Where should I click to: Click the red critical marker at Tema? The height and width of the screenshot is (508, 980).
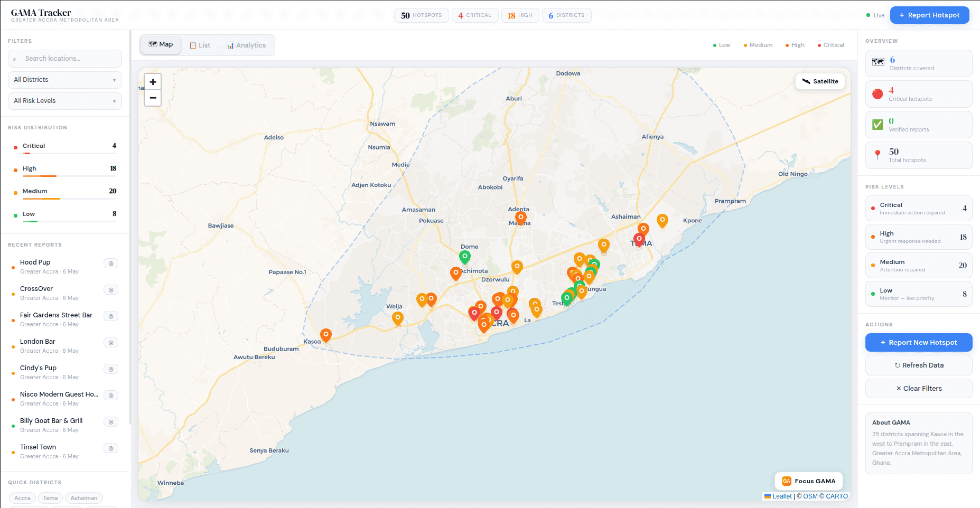(x=639, y=240)
